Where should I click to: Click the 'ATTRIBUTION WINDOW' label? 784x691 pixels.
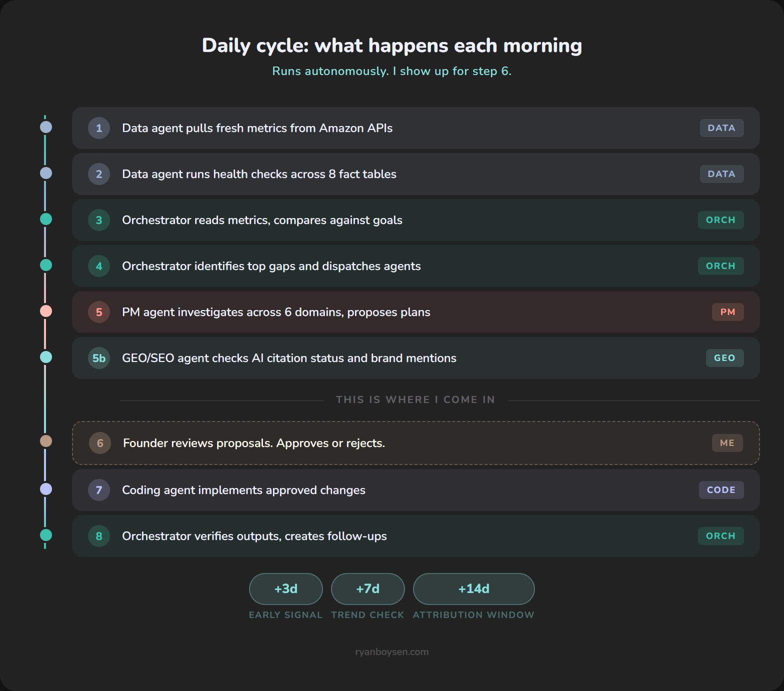[x=473, y=615]
